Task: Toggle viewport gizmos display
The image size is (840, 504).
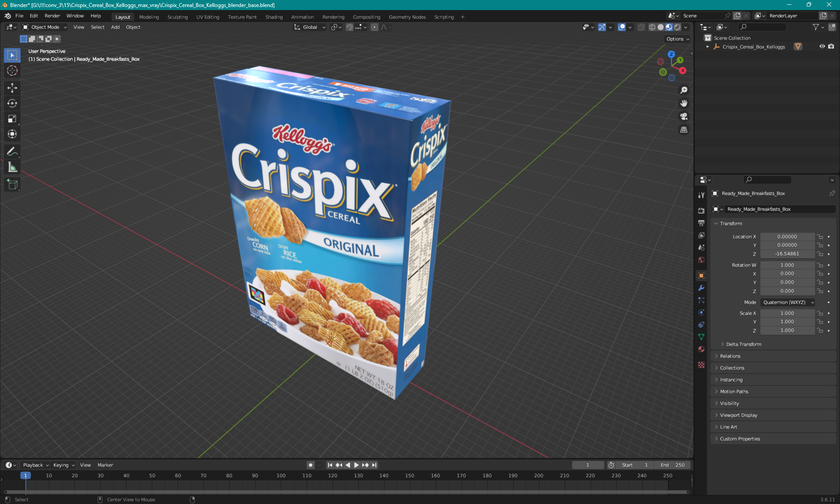Action: pyautogui.click(x=602, y=27)
